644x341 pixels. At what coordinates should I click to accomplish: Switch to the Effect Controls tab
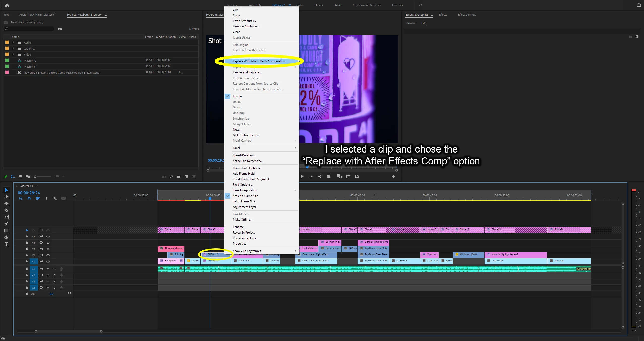(x=467, y=15)
